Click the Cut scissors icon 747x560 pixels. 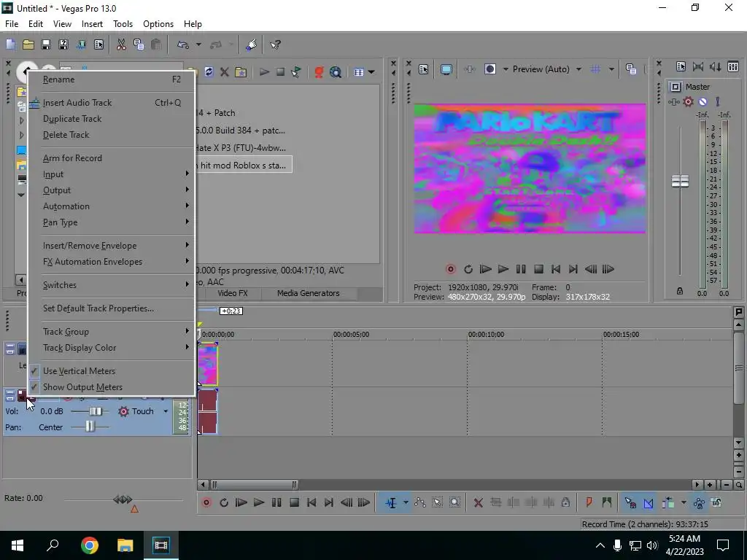[121, 44]
